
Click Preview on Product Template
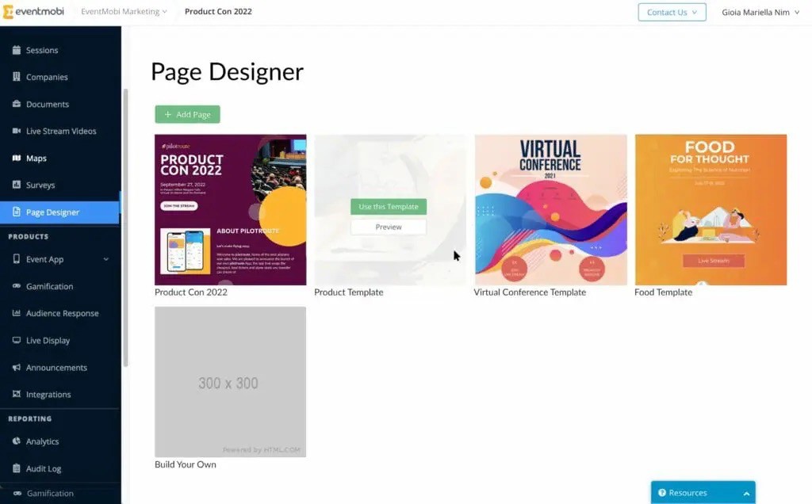pos(389,227)
